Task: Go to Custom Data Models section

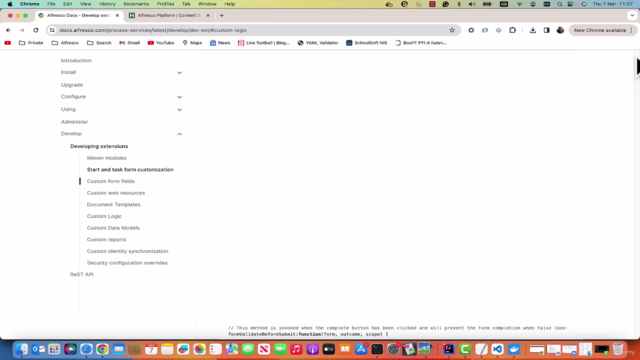Action: (113, 228)
